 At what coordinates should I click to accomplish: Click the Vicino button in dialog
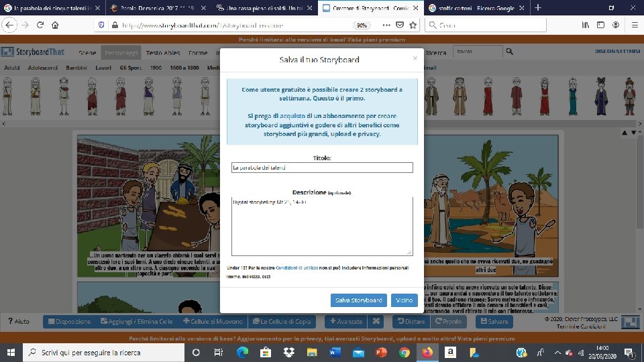pyautogui.click(x=404, y=300)
